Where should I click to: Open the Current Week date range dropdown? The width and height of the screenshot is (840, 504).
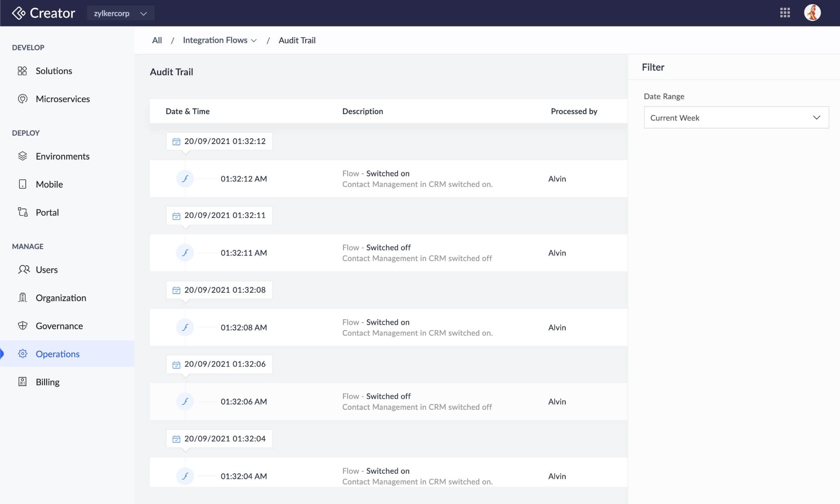click(736, 118)
